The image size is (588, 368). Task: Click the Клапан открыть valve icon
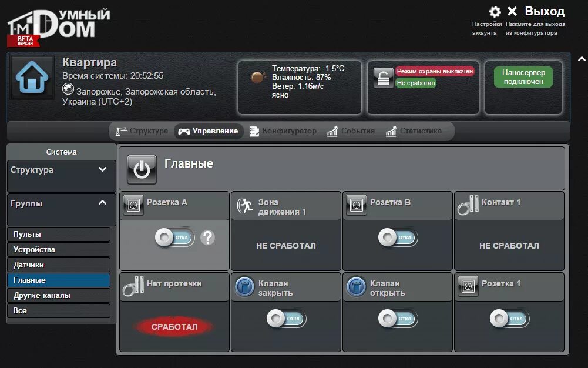coord(356,287)
